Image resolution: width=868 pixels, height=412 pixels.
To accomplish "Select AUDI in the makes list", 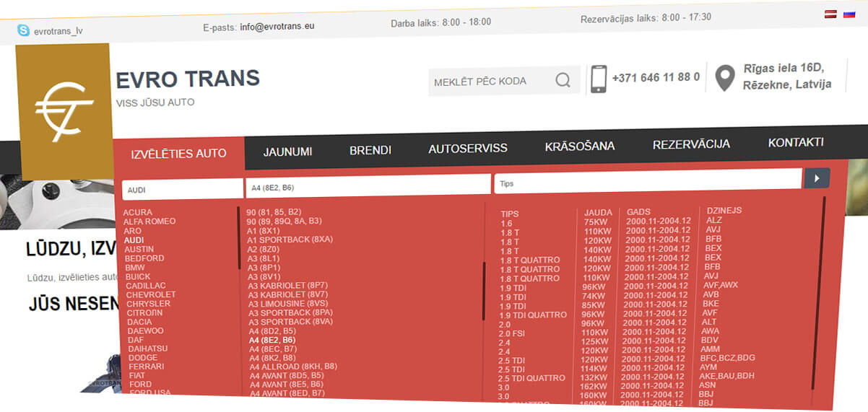I will click(134, 240).
